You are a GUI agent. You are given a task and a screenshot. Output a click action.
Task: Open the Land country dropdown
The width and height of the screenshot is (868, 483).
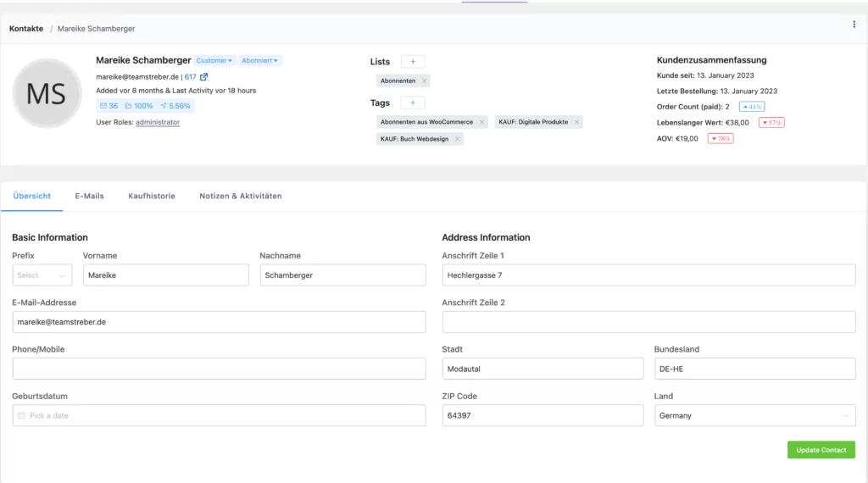pos(754,415)
